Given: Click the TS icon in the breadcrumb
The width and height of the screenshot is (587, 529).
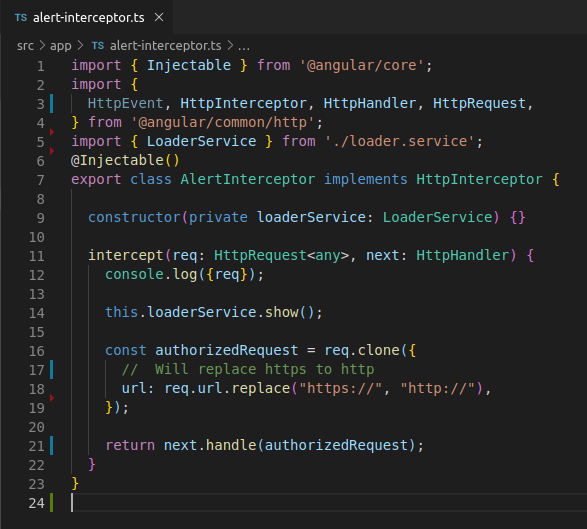Looking at the screenshot, I should tap(98, 46).
